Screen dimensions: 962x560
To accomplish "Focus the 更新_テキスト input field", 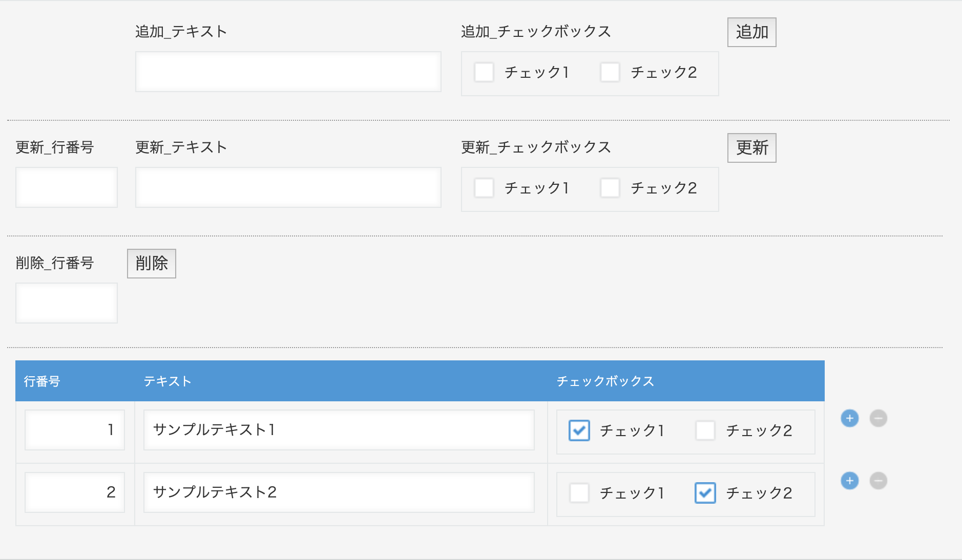I will (x=288, y=187).
